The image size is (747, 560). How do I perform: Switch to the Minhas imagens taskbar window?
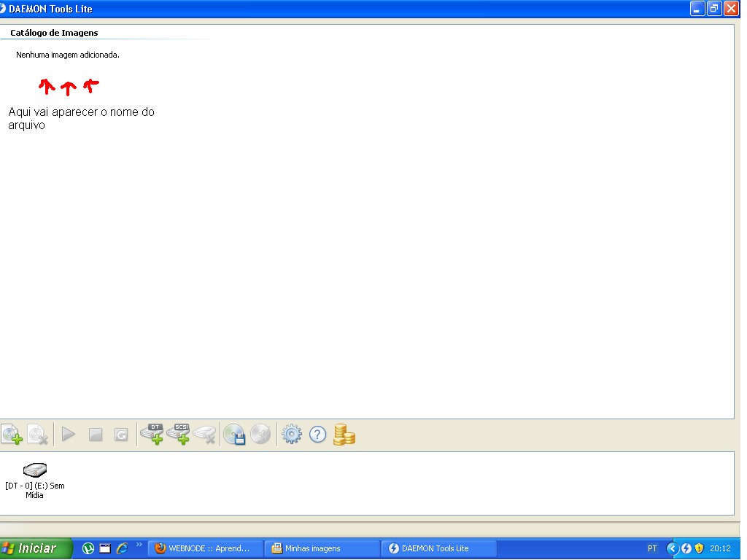[x=322, y=548]
